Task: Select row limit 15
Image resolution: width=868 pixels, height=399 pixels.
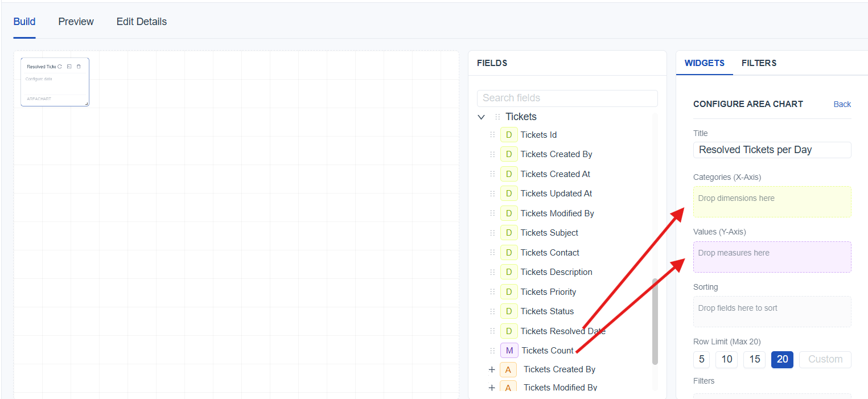Action: tap(754, 359)
